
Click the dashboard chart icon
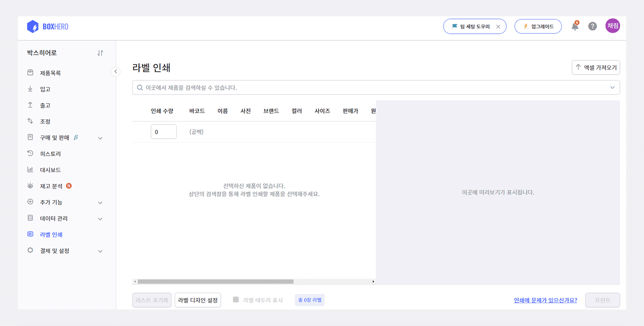[x=30, y=170]
